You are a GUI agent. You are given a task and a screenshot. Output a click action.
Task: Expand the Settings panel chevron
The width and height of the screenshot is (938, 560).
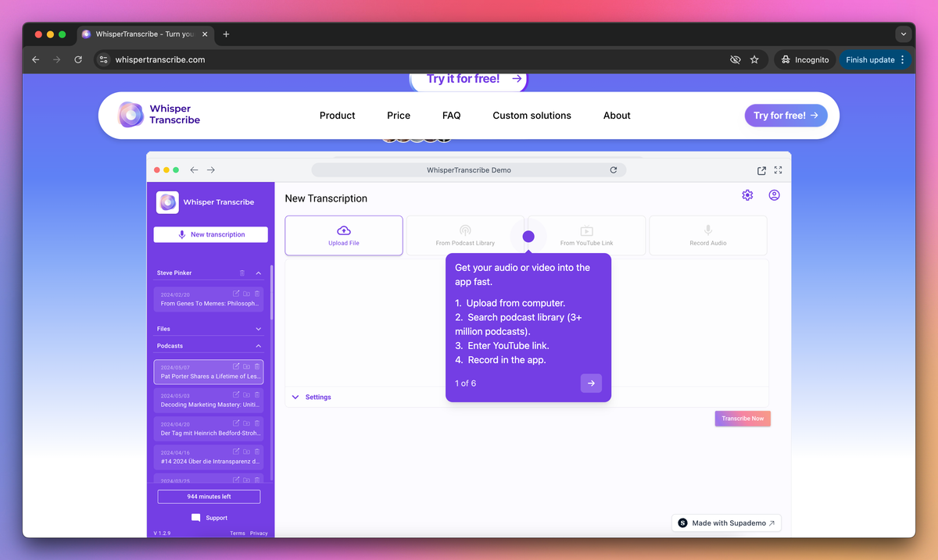[x=295, y=397]
